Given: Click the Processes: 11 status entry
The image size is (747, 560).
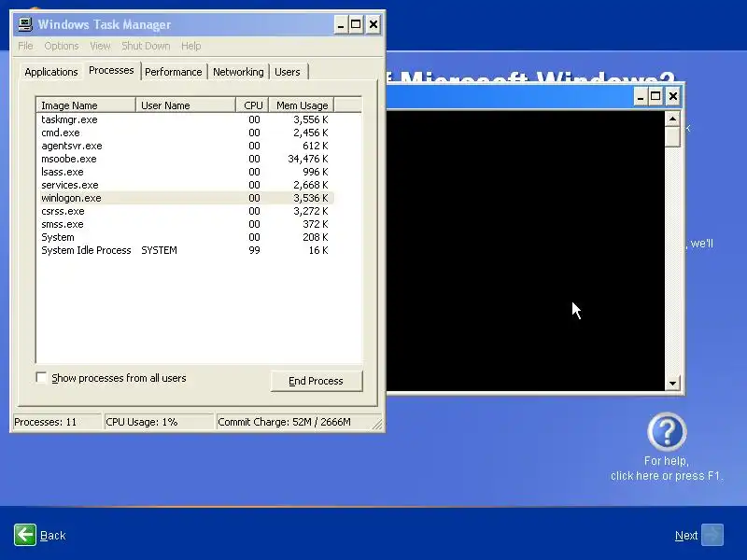Looking at the screenshot, I should 57,422.
